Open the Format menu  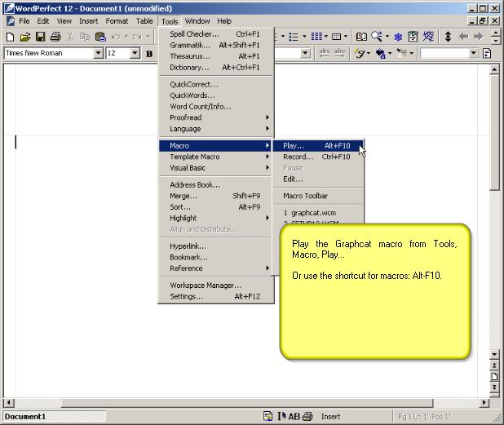coord(117,21)
